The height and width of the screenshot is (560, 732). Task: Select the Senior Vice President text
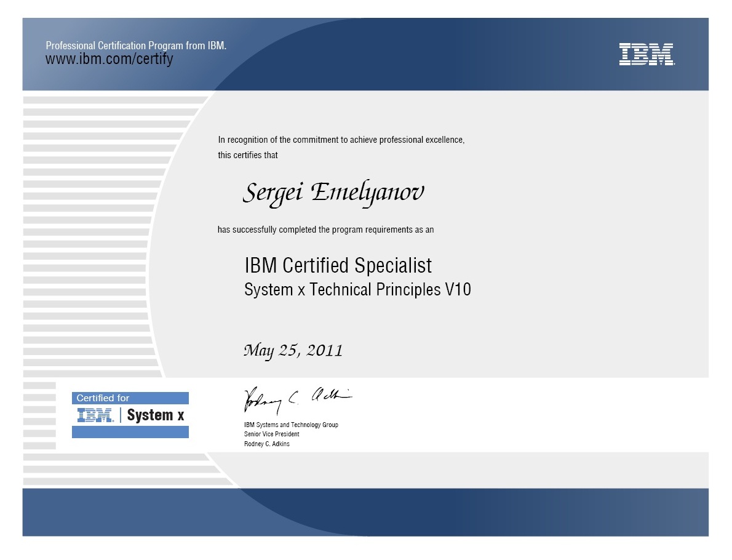[271, 434]
